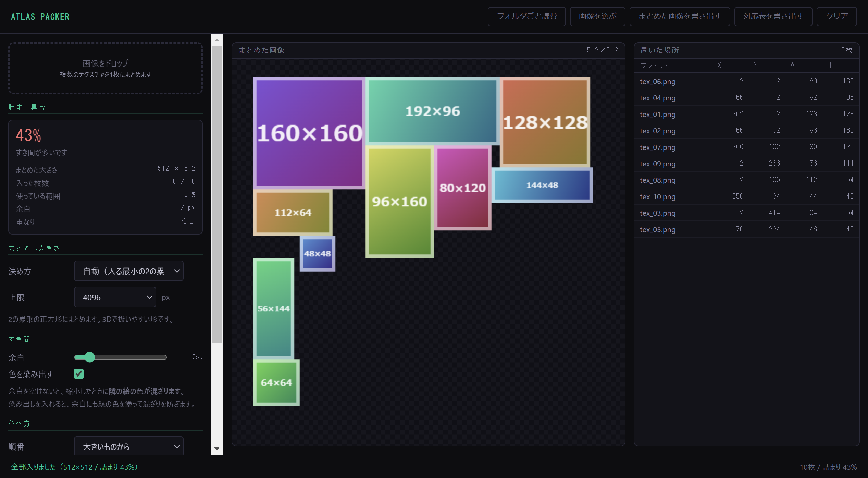Select the 48×48 blue texture thumbnail
Viewport: 868px width, 478px height.
[318, 254]
